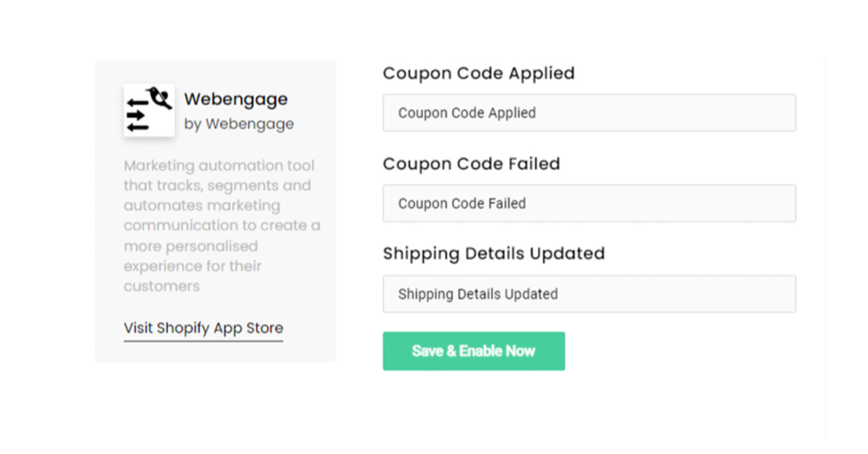Click the Coupon Code Applied heading label
This screenshot has height=454, width=868.
478,73
